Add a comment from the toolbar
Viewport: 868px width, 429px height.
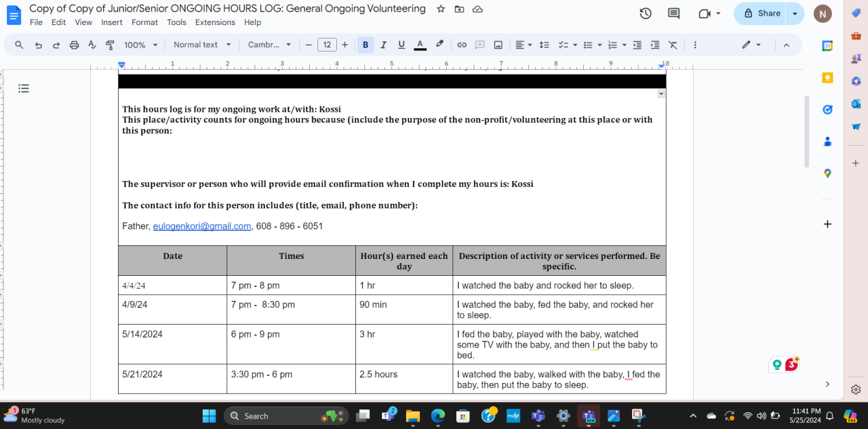(x=480, y=45)
